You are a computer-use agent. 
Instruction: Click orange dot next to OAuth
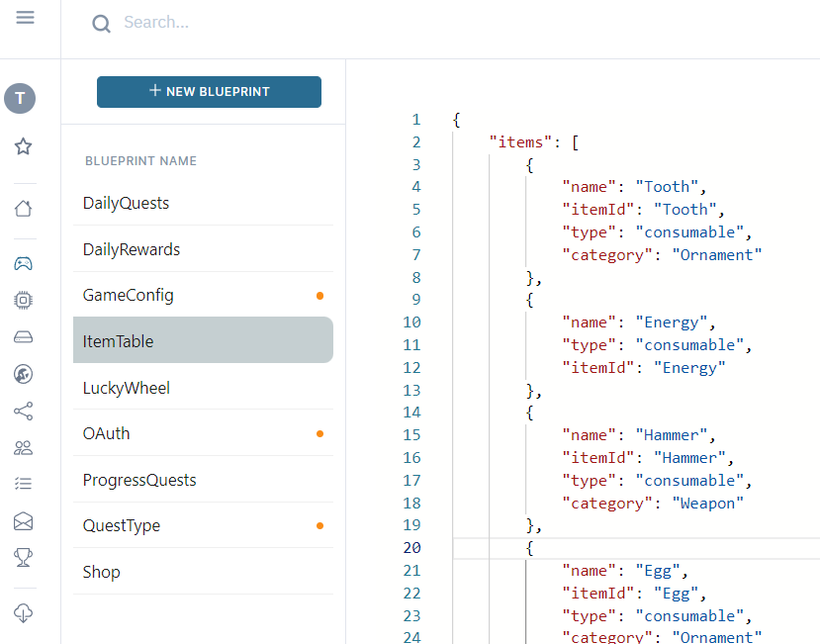click(320, 433)
